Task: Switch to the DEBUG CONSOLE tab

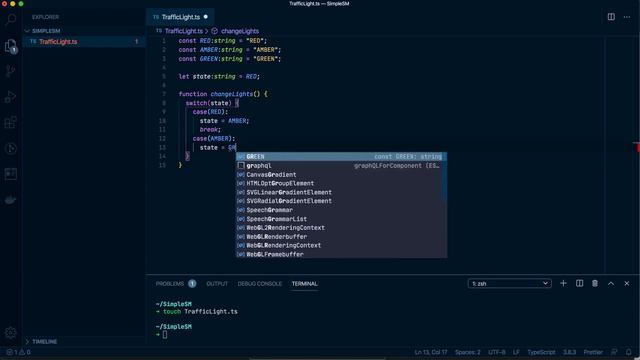Action: 260,284
